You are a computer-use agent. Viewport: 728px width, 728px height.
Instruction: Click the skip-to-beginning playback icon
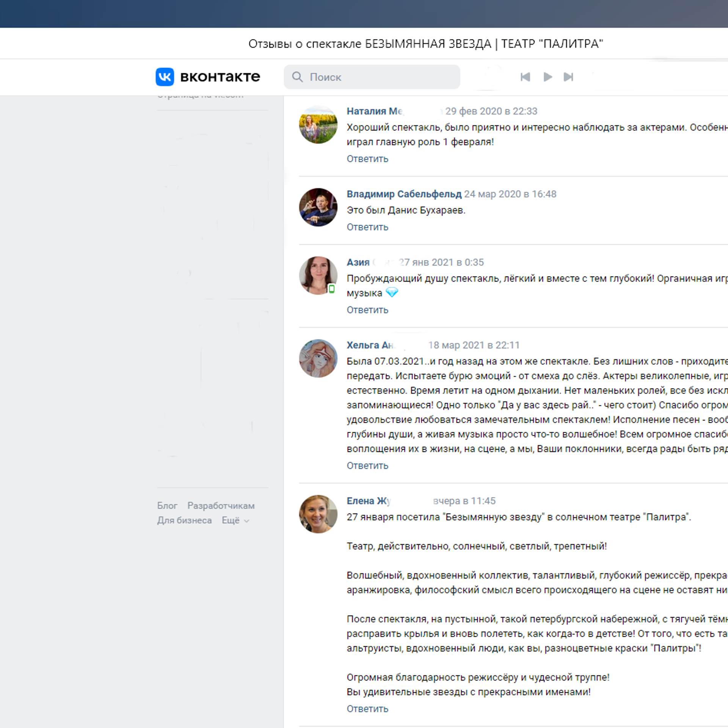(x=525, y=77)
